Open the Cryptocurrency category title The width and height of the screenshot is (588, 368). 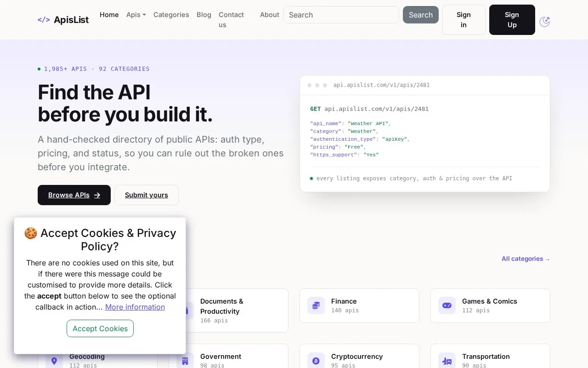click(357, 356)
